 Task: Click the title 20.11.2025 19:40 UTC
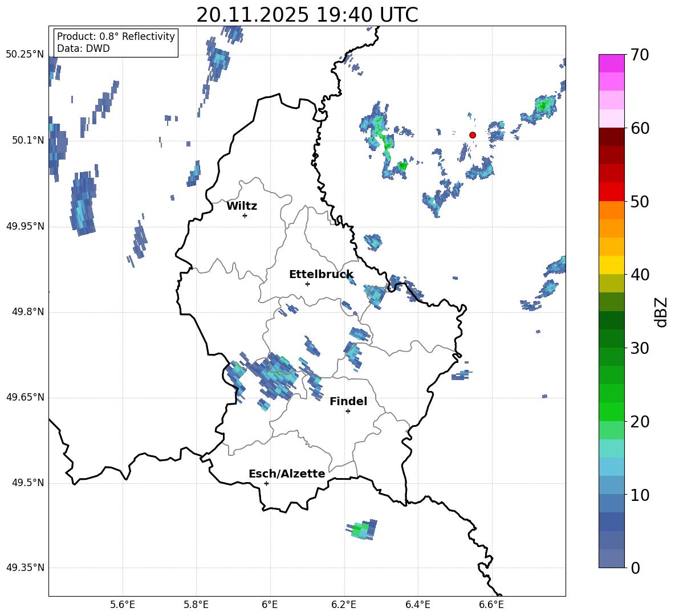307,15
